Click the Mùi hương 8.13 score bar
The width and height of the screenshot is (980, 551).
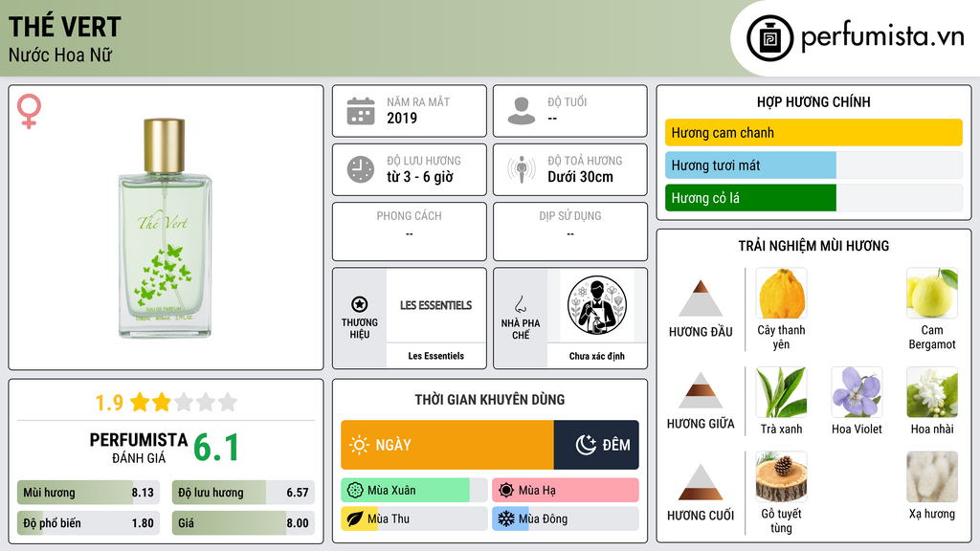click(x=89, y=493)
